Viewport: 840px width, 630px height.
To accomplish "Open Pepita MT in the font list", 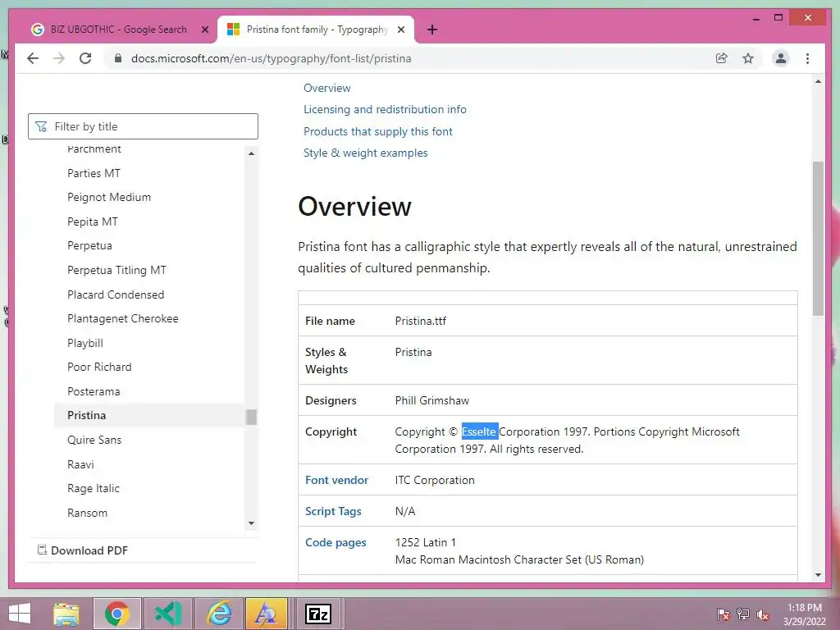I will pyautogui.click(x=92, y=221).
